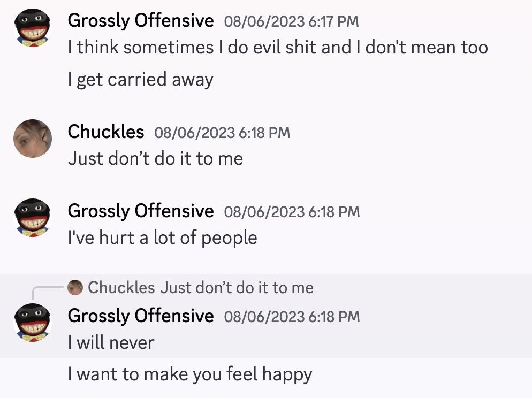The height and width of the screenshot is (398, 532).
Task: Click the highlighted "I will never" message
Action: 111,343
